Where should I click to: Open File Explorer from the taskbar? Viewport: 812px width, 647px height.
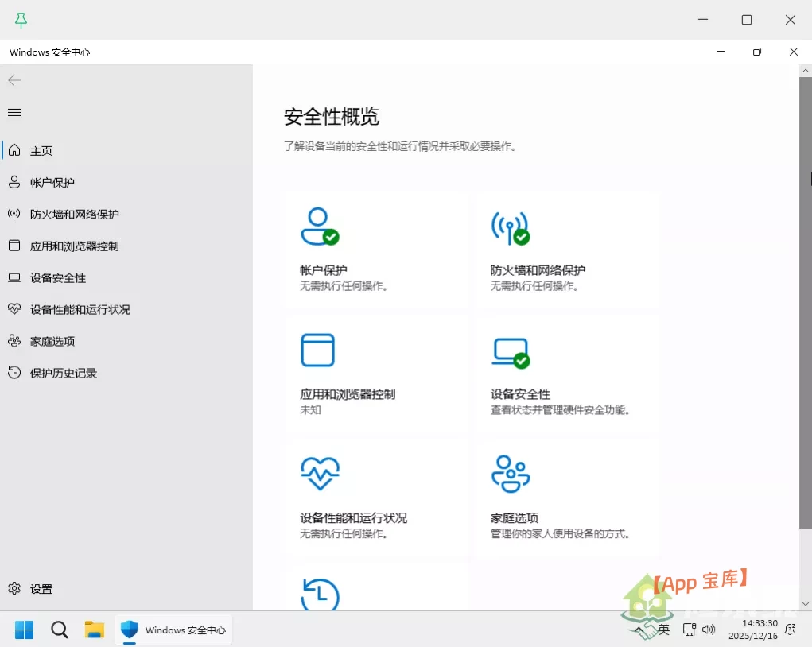coord(95,630)
